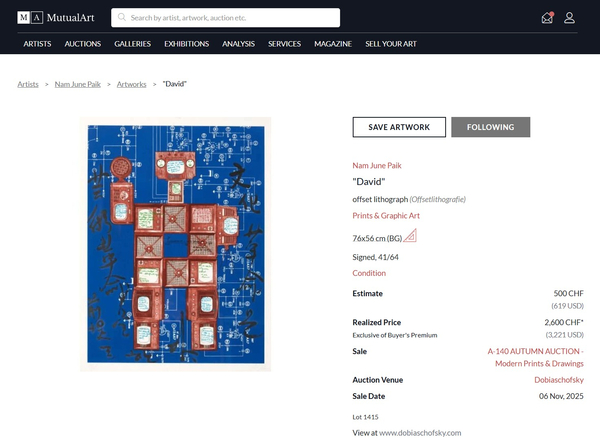The image size is (600, 447).
Task: Click the MutualArt logo
Action: pos(57,17)
